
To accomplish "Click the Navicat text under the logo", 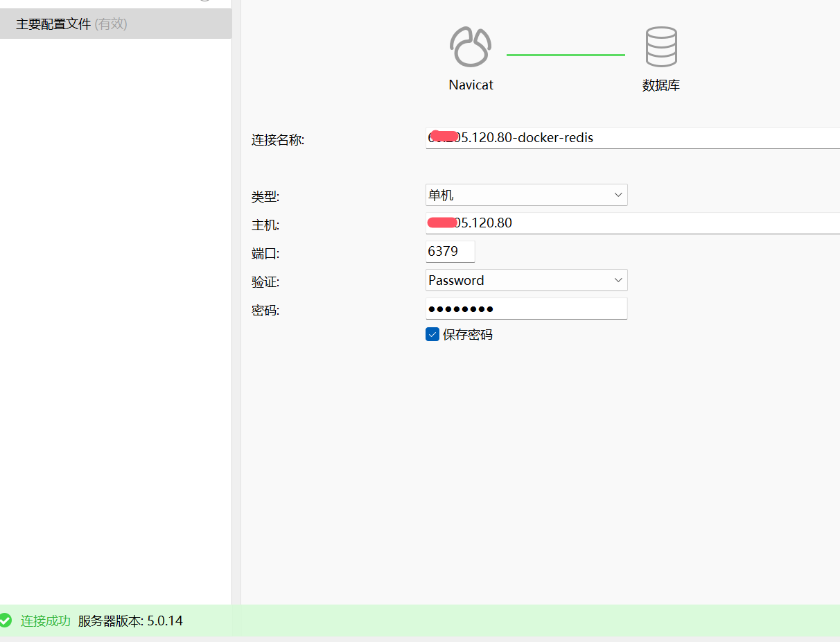I will coord(471,85).
